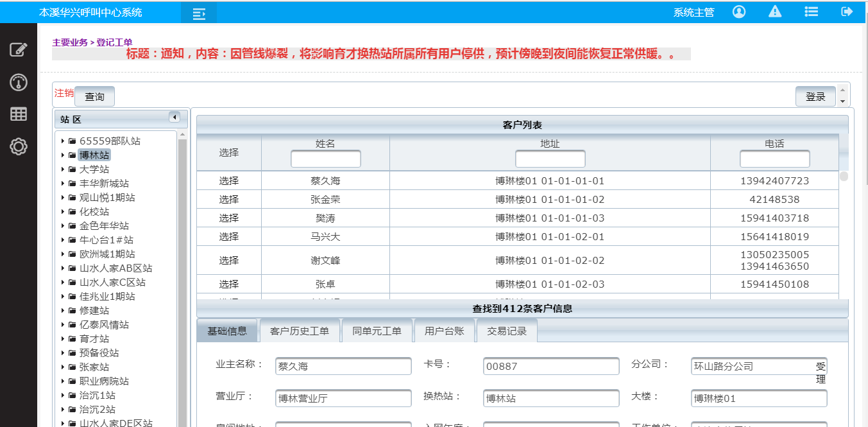Image resolution: width=868 pixels, height=427 pixels.
Task: Click the gauge/dashboard icon in sidebar
Action: pyautogui.click(x=19, y=82)
